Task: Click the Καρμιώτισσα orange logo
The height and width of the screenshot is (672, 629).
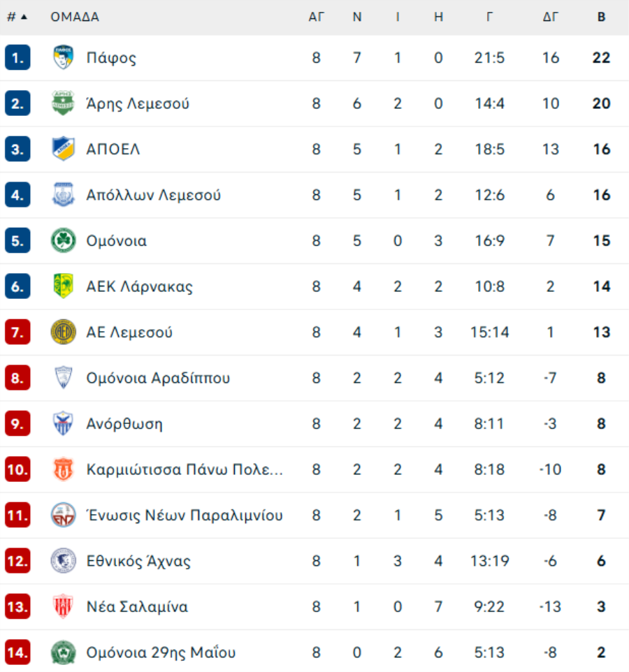Action: coord(63,469)
